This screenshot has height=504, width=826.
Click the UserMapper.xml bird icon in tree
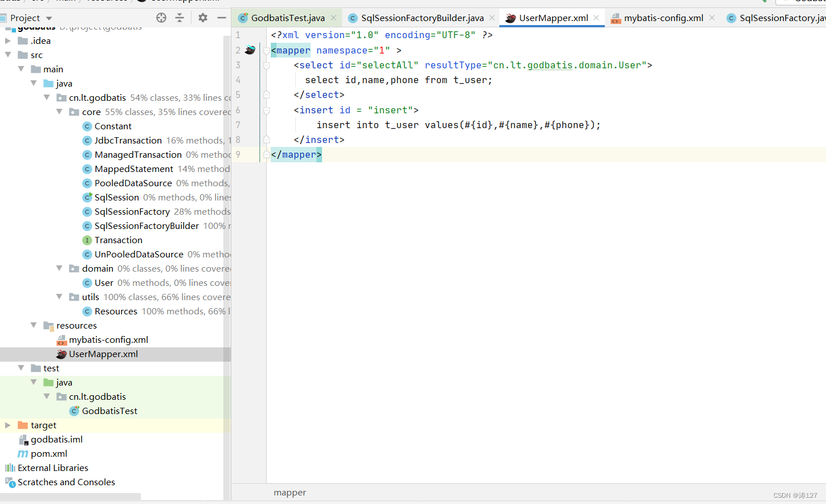62,354
